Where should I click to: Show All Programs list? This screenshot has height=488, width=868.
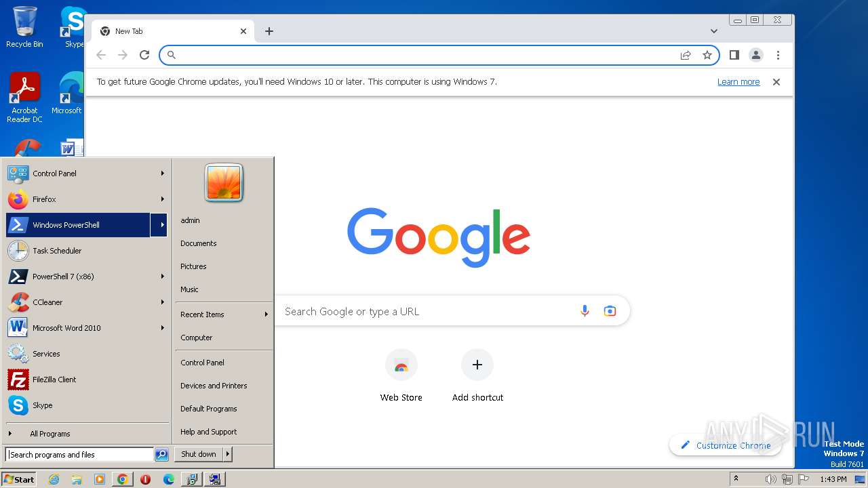(86, 434)
